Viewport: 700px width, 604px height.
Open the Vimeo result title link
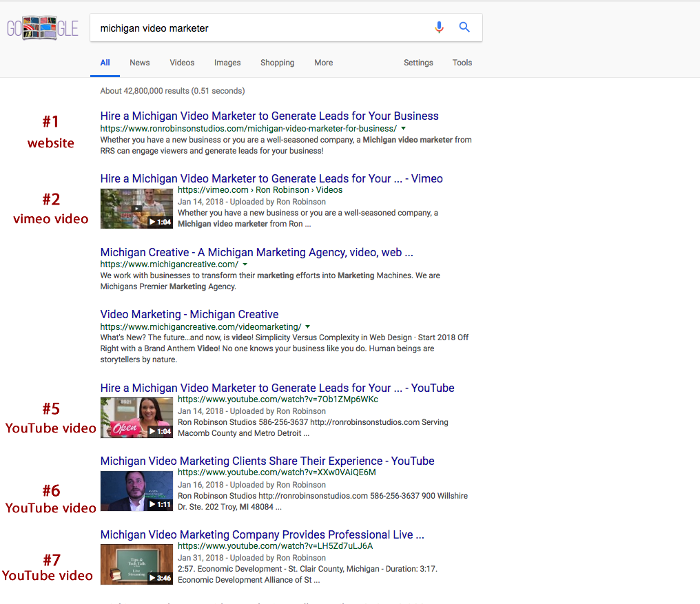point(271,178)
